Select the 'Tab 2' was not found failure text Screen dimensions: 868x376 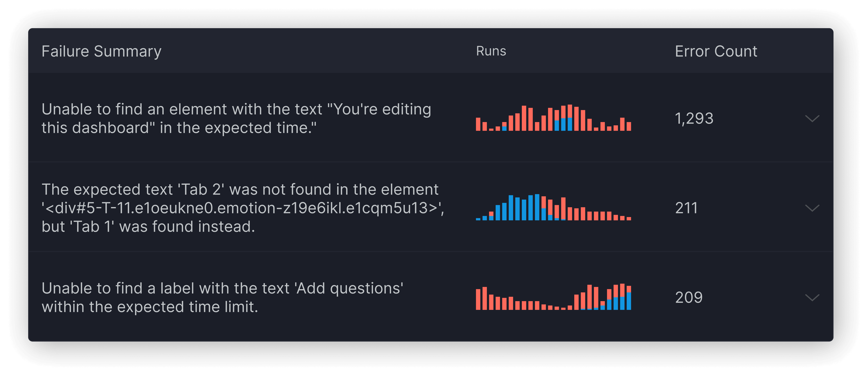click(x=243, y=208)
